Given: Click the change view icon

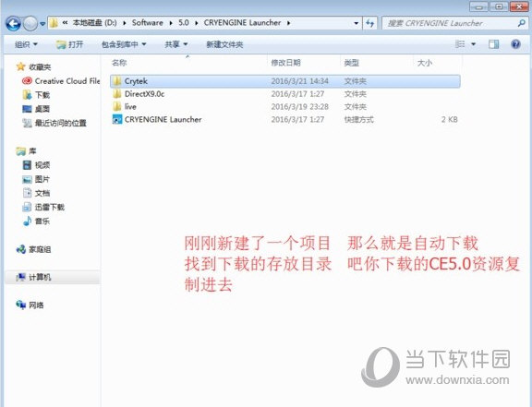Looking at the screenshot, I should [460, 44].
